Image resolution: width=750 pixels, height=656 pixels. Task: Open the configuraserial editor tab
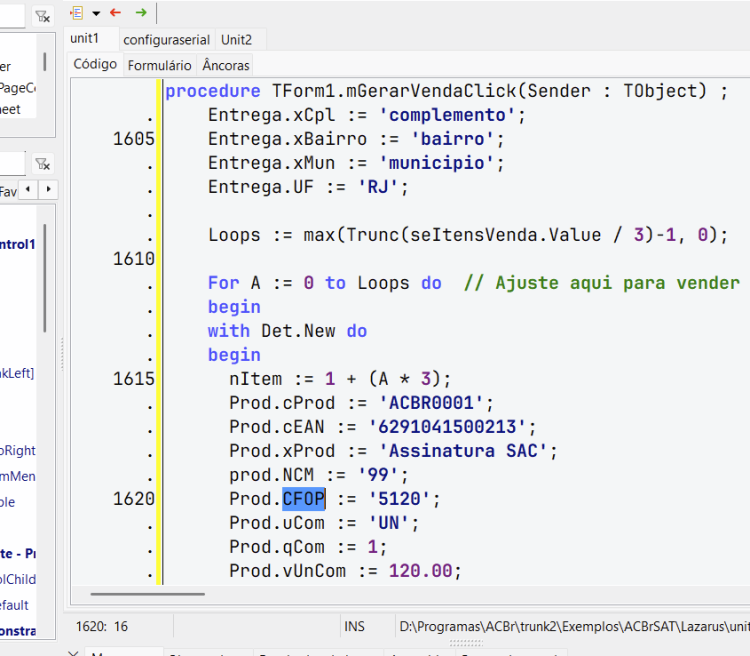tap(166, 40)
